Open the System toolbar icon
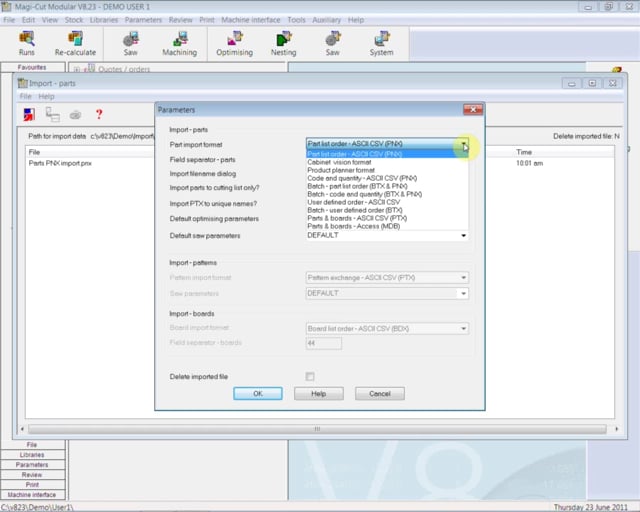640x512 pixels. 382,43
